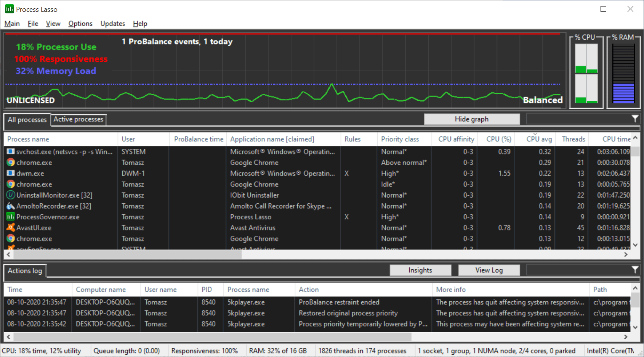Sort by CPU affinity column
The height and width of the screenshot is (357, 644).
point(455,139)
